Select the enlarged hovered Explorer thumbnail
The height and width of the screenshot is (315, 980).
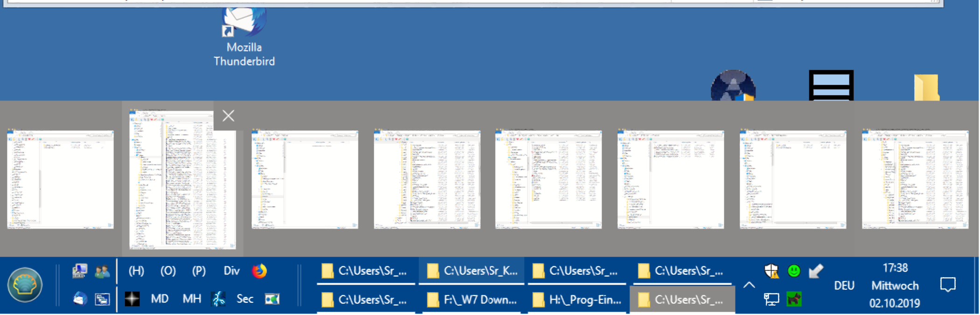pyautogui.click(x=182, y=180)
